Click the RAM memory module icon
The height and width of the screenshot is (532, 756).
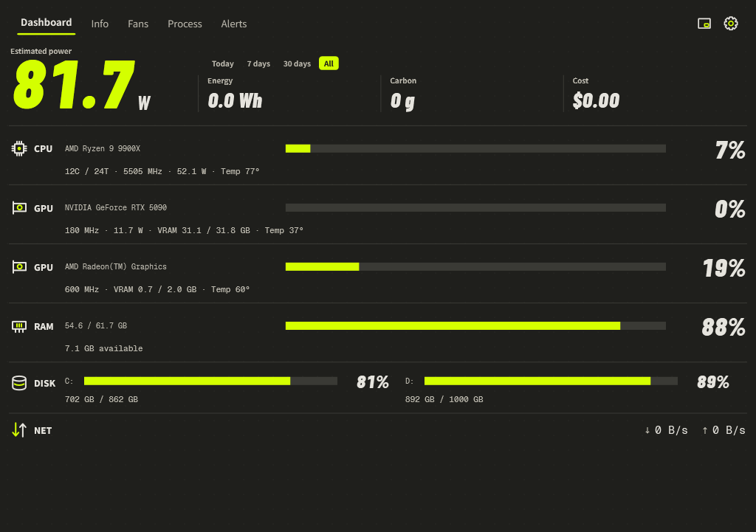point(19,327)
